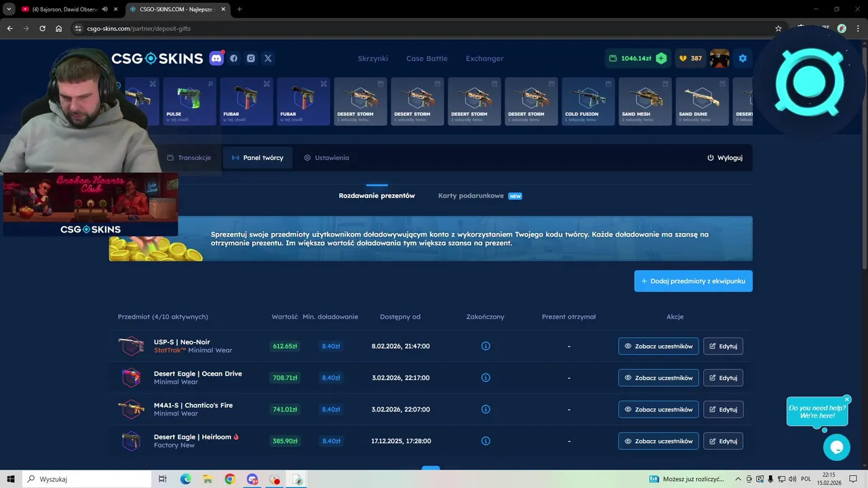
Task: Click the 387 hearts counter
Action: pos(690,58)
